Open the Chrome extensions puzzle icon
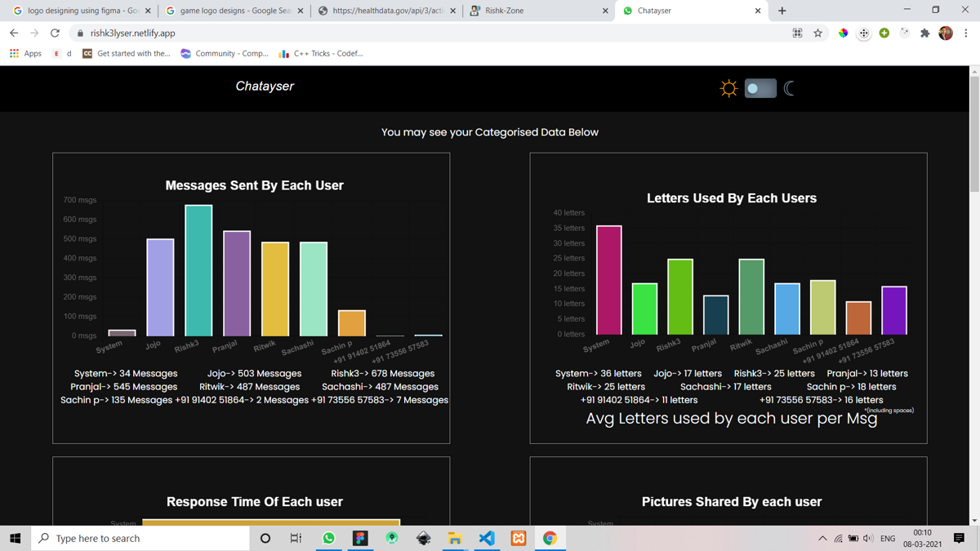The image size is (980, 551). [x=924, y=33]
